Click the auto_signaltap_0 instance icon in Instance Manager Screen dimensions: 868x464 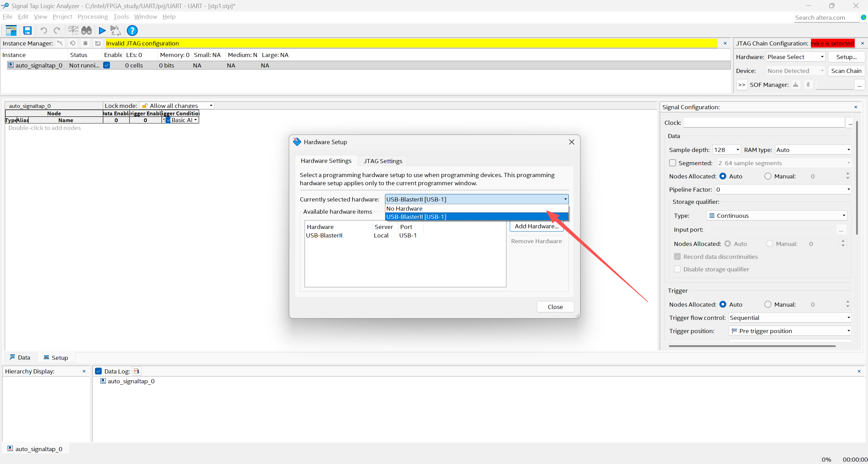pyautogui.click(x=11, y=65)
